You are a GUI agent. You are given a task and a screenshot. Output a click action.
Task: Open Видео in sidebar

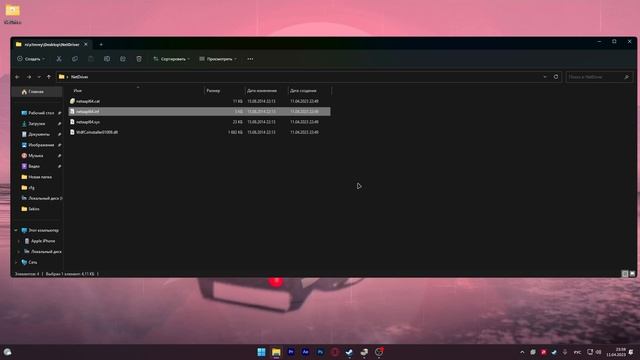[x=34, y=166]
